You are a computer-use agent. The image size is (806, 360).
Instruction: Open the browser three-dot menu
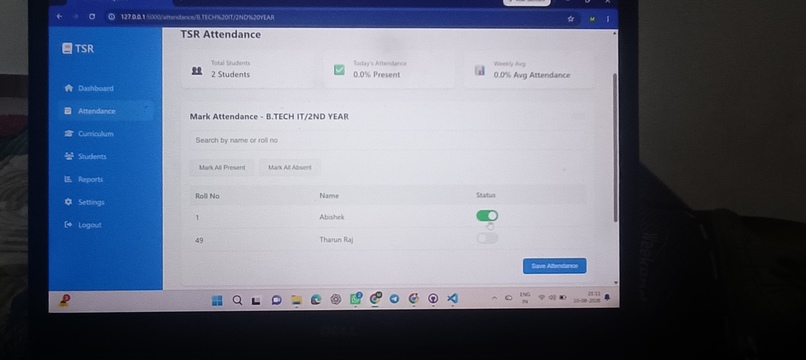[608, 19]
